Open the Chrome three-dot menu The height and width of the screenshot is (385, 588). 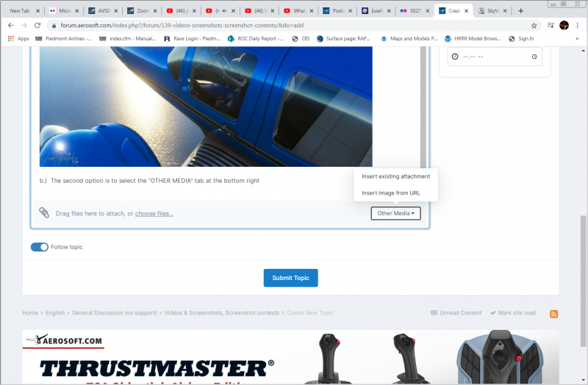click(578, 26)
